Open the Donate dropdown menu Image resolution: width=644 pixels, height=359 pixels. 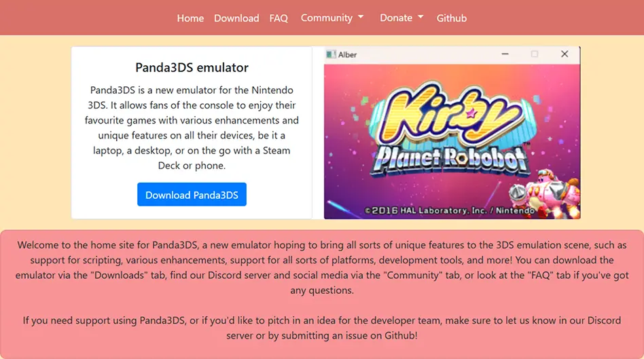point(401,18)
